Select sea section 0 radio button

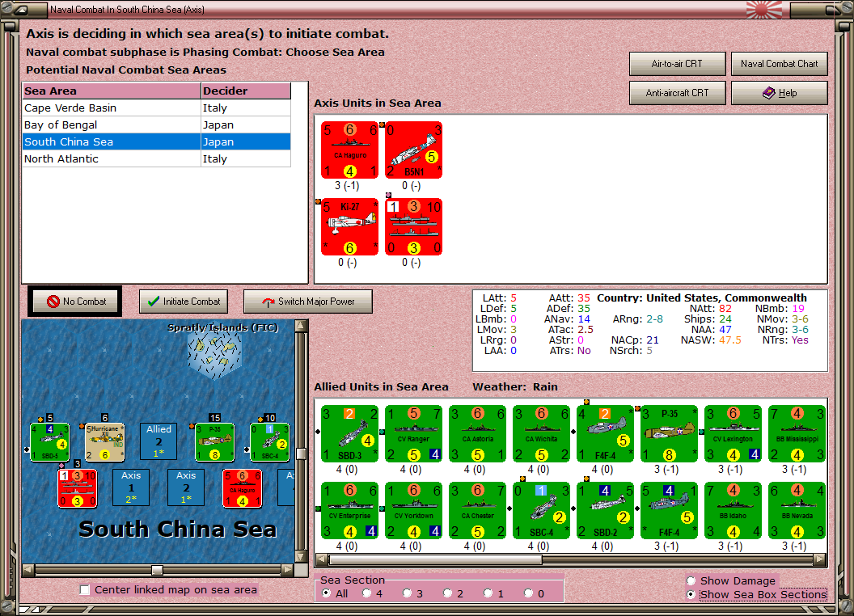pyautogui.click(x=528, y=593)
